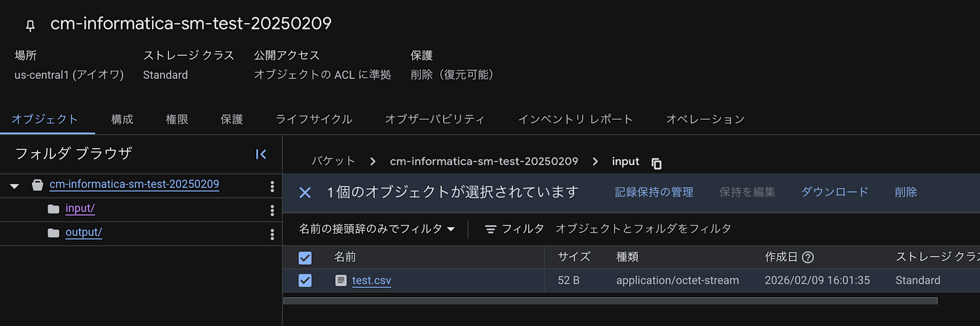
Task: Click the 2026/02/09 16:01:35 date cell
Action: [817, 280]
